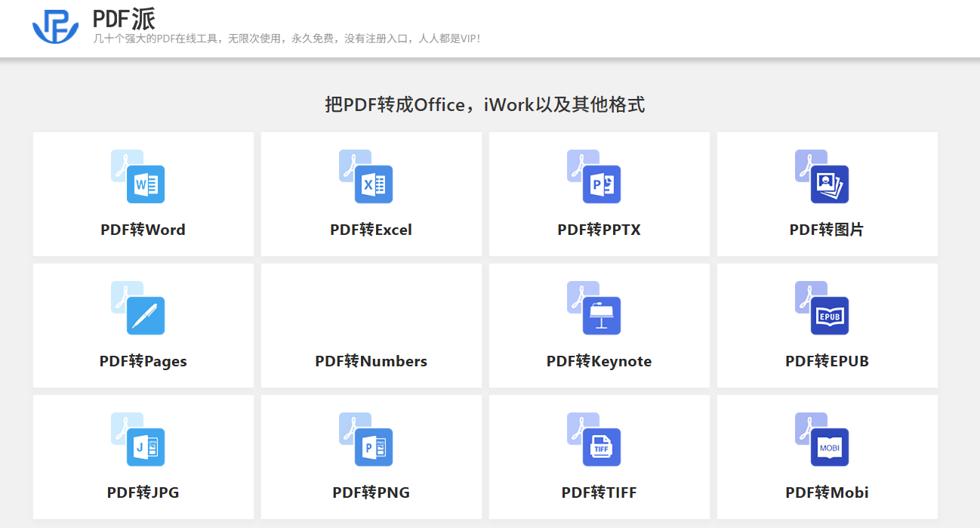
Task: Open the PDF转Word converter icon
Action: (138, 176)
